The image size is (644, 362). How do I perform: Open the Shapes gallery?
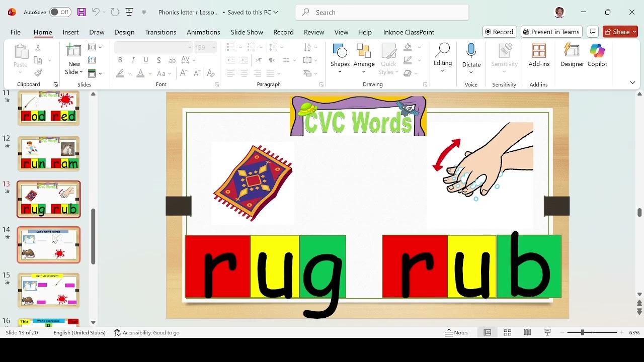tap(340, 59)
